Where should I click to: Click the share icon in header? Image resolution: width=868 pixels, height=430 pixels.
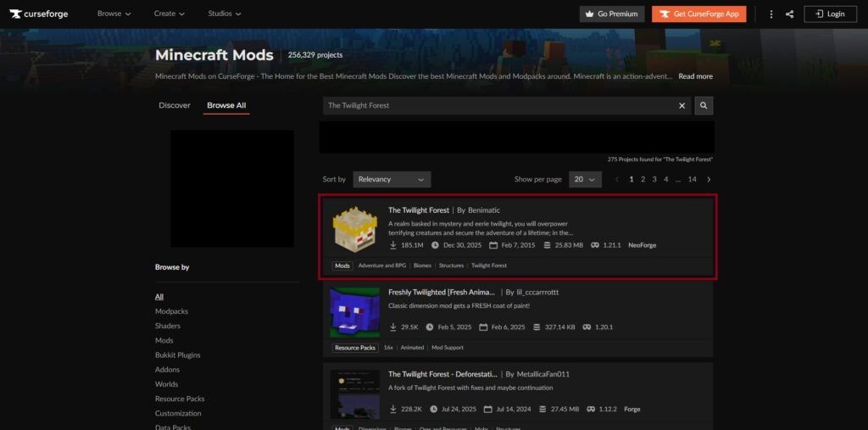pyautogui.click(x=789, y=14)
